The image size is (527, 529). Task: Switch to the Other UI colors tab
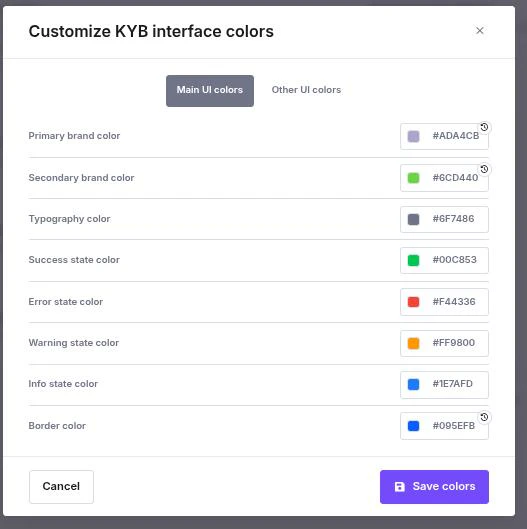(x=306, y=90)
